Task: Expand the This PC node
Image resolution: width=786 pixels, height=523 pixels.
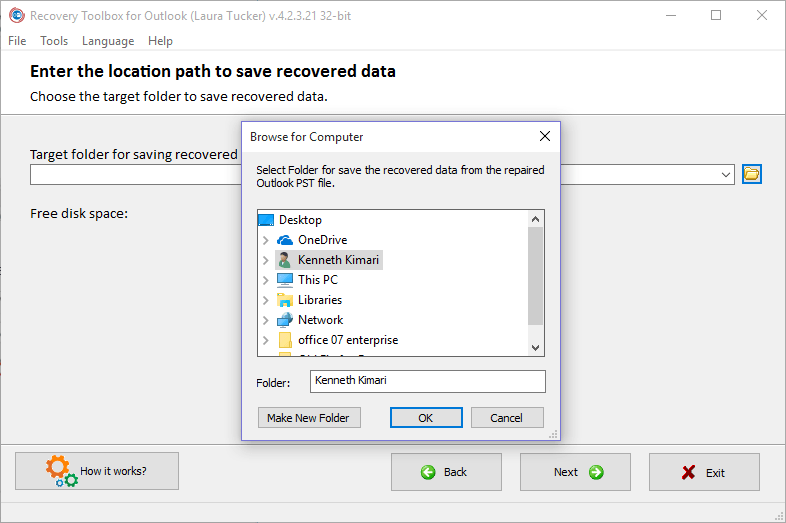Action: point(266,280)
